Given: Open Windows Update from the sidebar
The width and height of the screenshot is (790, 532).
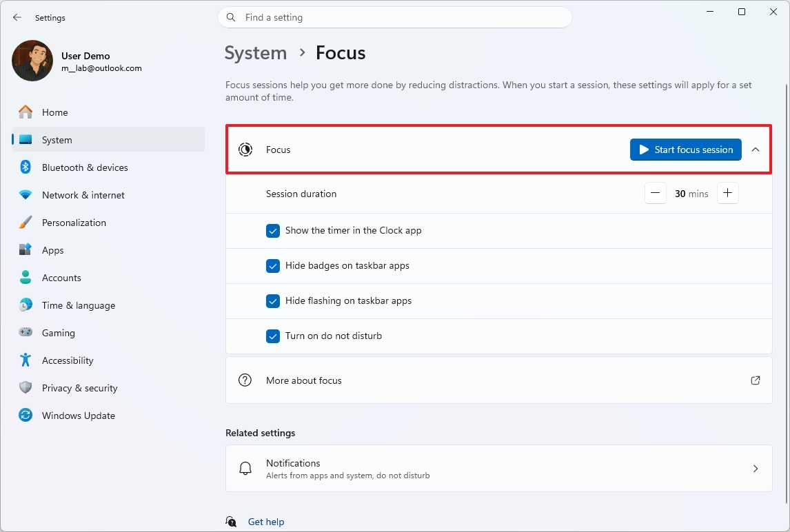Looking at the screenshot, I should coord(25,415).
